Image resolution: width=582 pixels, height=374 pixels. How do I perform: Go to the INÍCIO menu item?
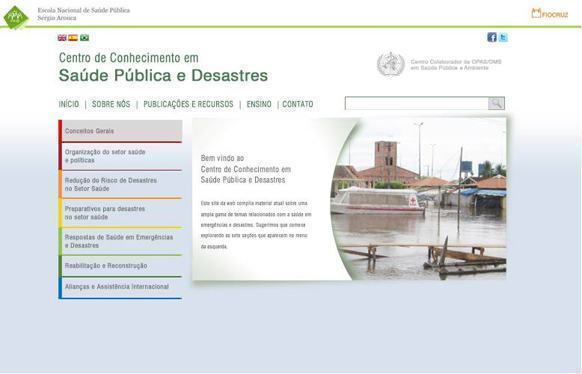tap(69, 104)
